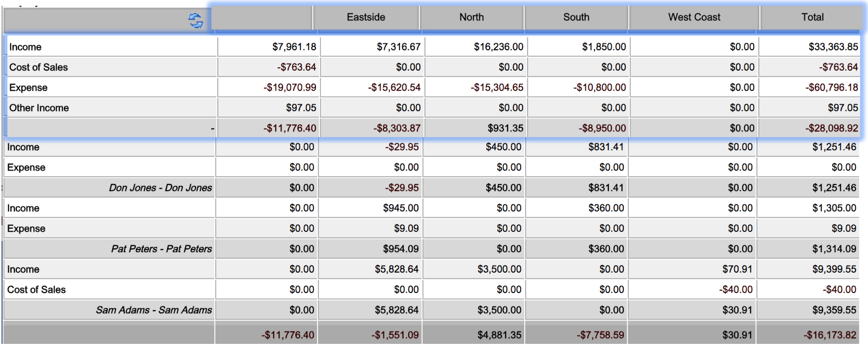Click the refresh arrows icon in header
Viewport: 868px width, 346px height.
coord(195,21)
